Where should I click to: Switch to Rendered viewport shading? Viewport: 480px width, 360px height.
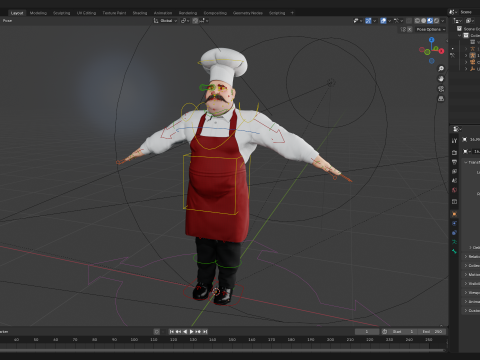(x=436, y=21)
